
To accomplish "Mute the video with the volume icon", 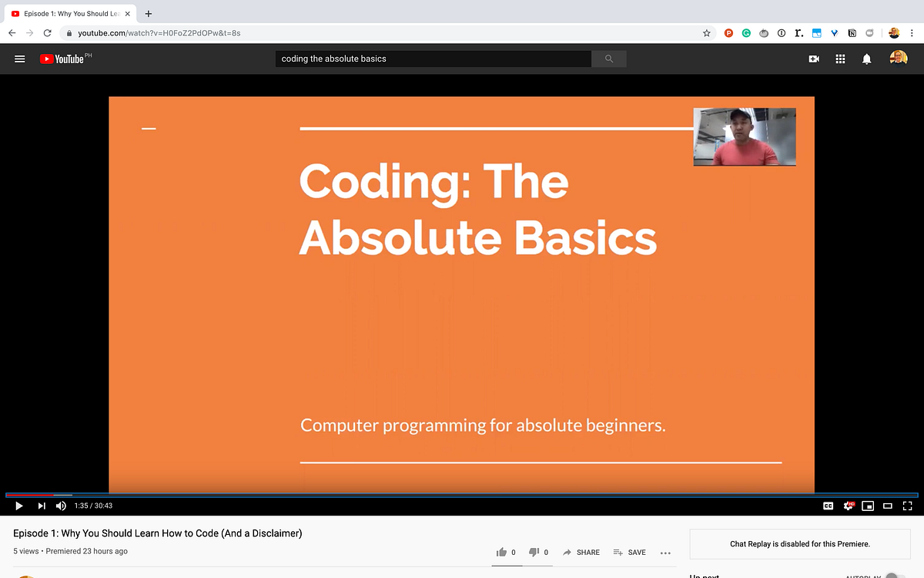I will [61, 506].
